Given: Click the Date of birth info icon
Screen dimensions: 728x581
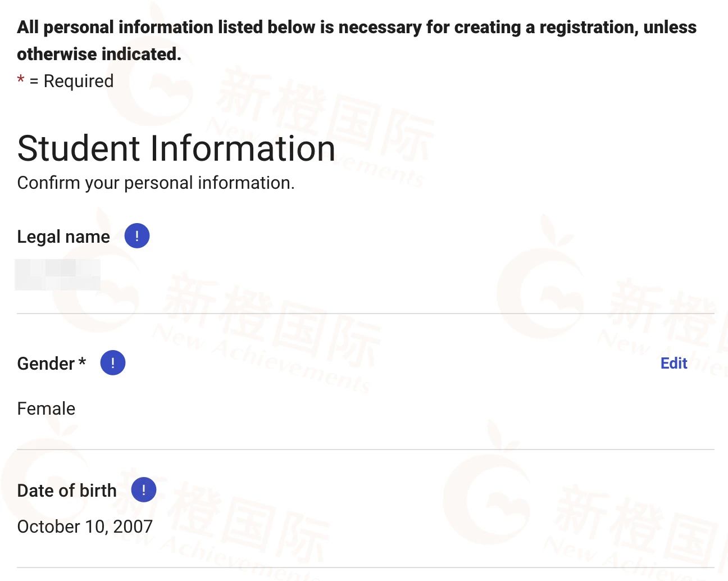Looking at the screenshot, I should tap(144, 490).
